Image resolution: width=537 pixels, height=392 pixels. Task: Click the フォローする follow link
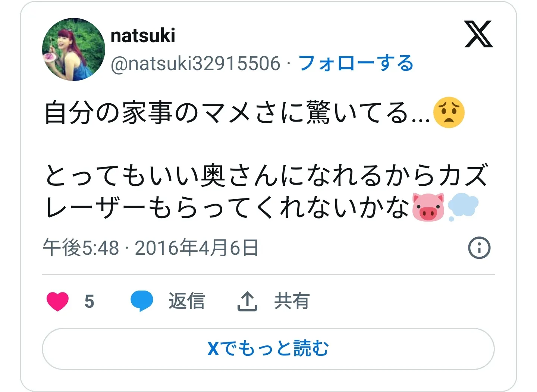[356, 63]
